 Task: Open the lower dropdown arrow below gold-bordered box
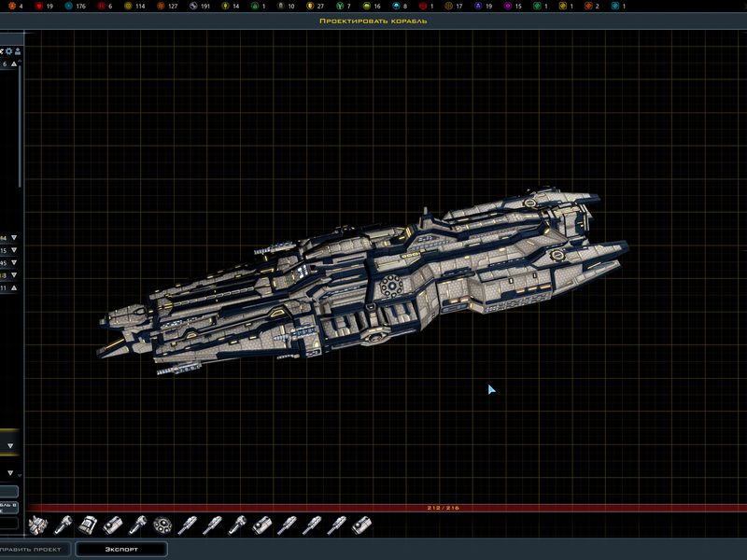[x=10, y=473]
